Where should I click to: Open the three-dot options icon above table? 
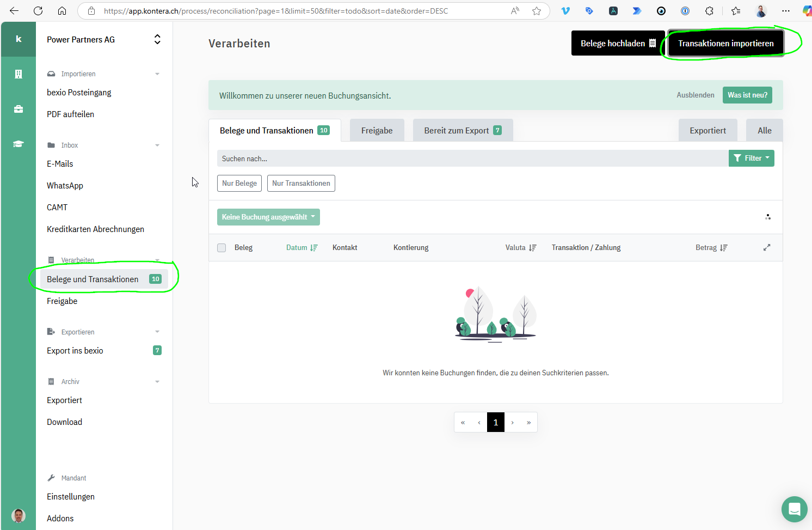[x=768, y=217]
